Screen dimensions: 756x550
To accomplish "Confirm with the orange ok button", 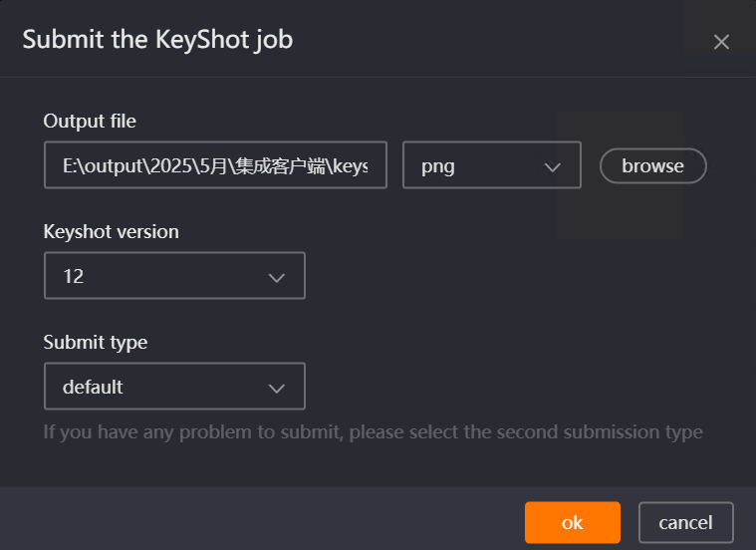I will pyautogui.click(x=573, y=522).
